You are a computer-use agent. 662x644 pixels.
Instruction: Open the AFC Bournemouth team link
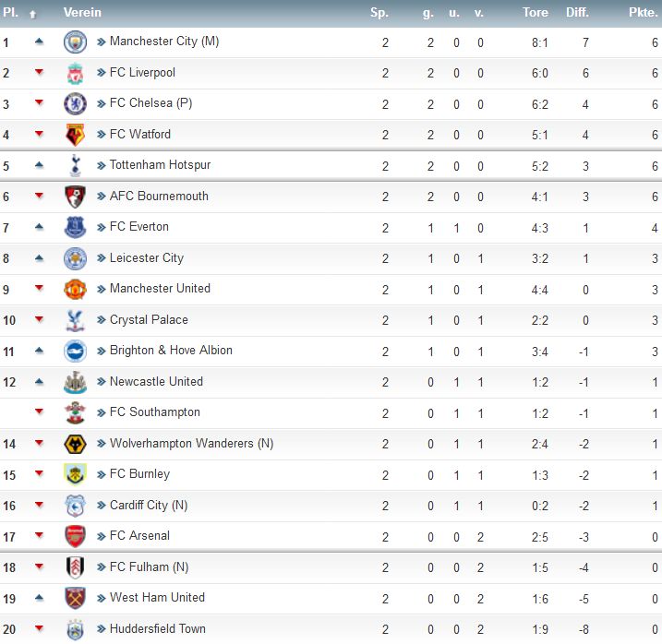[x=159, y=196]
